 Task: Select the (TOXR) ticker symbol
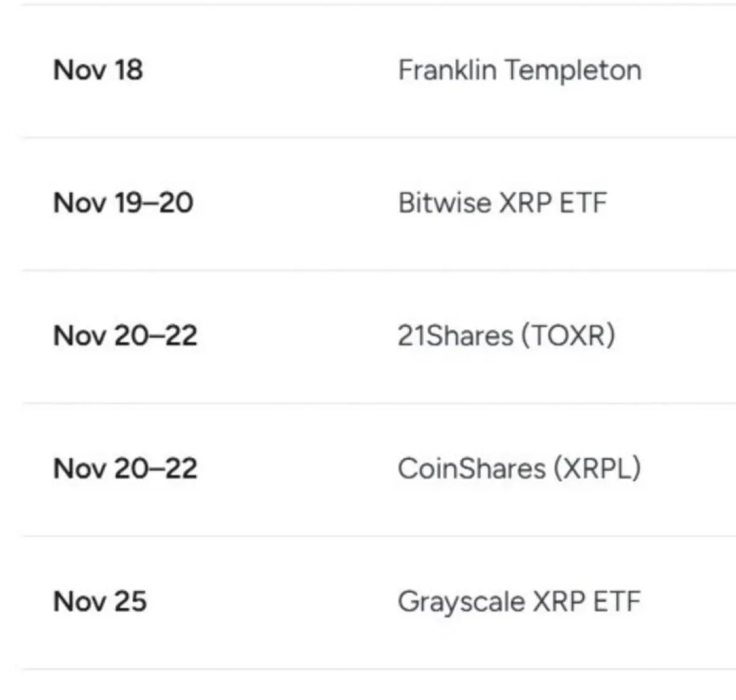tap(569, 336)
